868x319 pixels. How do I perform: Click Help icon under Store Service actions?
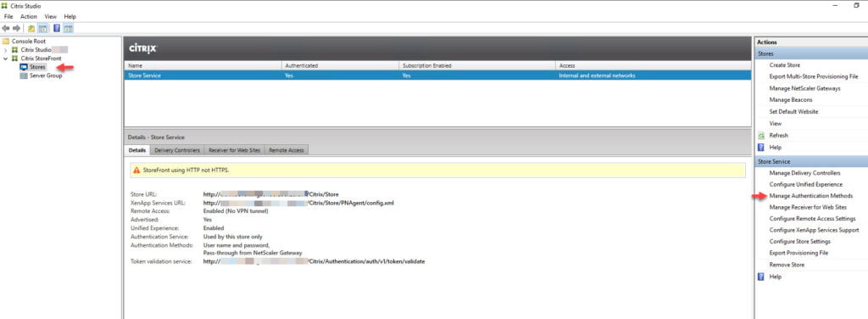click(761, 277)
